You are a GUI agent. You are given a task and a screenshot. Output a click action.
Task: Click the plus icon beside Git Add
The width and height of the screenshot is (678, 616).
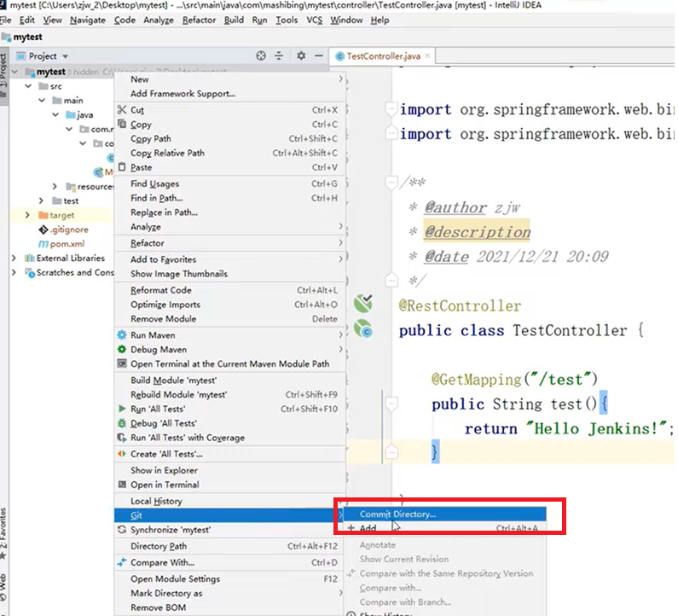[351, 528]
